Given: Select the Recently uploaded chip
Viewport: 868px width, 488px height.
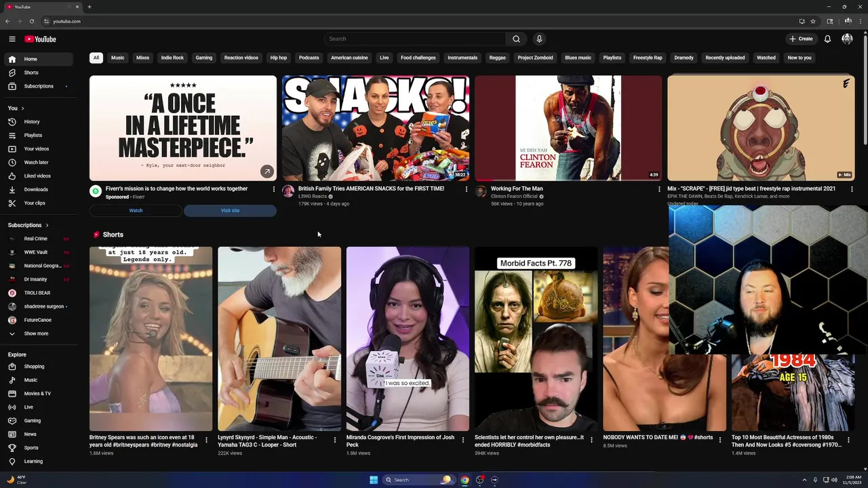Looking at the screenshot, I should 725,58.
